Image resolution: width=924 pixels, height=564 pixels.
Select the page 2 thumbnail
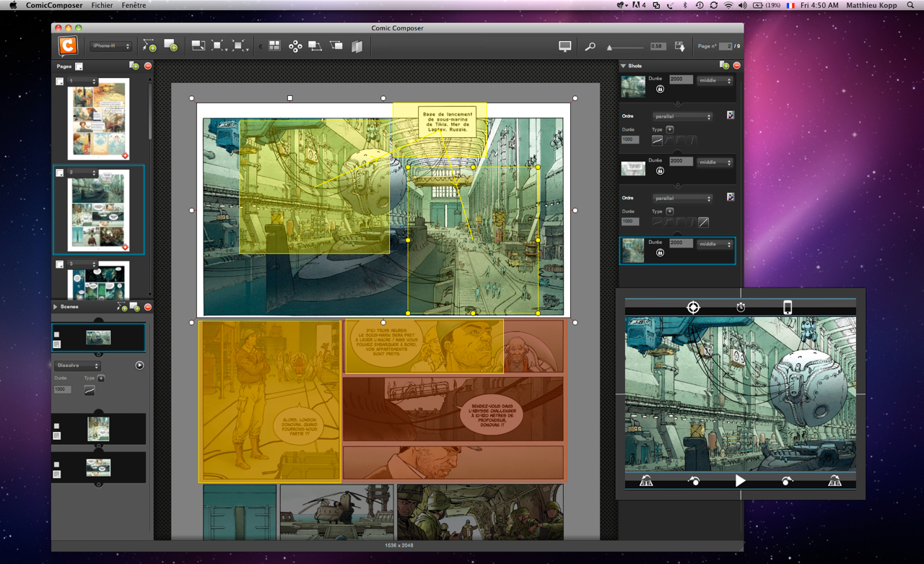pyautogui.click(x=98, y=210)
